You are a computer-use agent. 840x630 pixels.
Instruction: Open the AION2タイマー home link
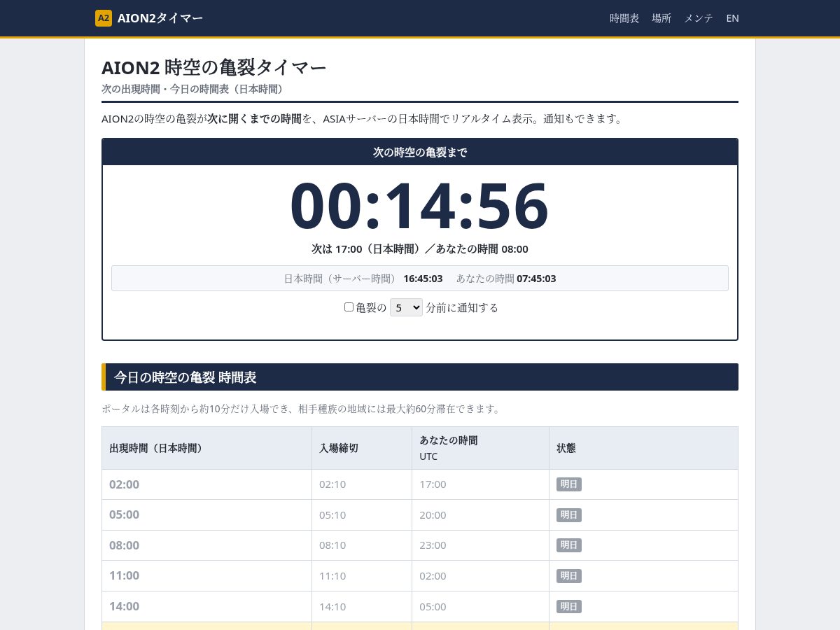(x=149, y=18)
